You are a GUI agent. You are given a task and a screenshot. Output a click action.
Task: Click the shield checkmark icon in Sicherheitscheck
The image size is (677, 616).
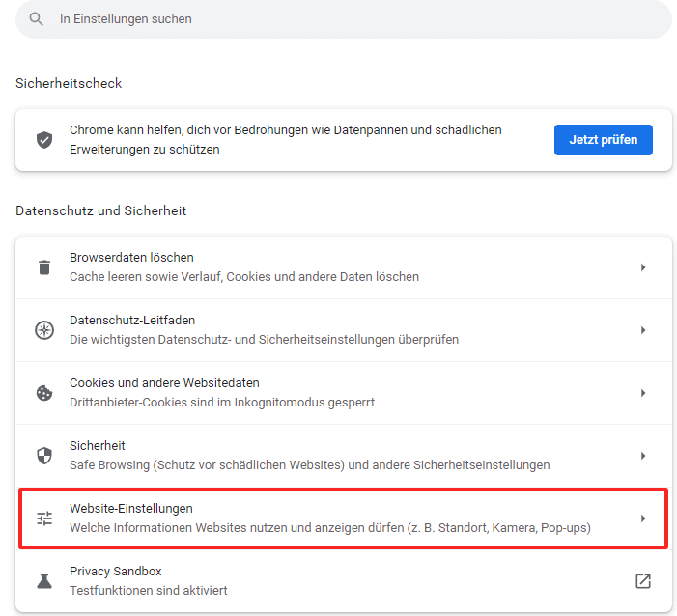tap(44, 140)
